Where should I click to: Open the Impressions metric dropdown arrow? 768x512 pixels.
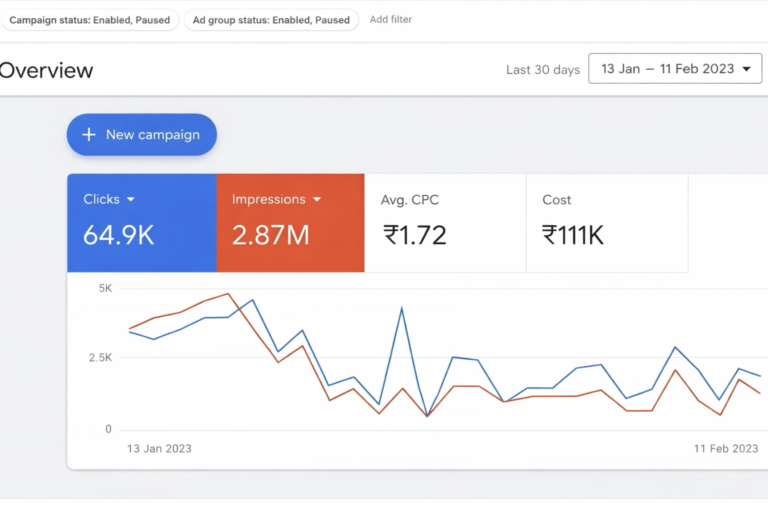point(317,200)
